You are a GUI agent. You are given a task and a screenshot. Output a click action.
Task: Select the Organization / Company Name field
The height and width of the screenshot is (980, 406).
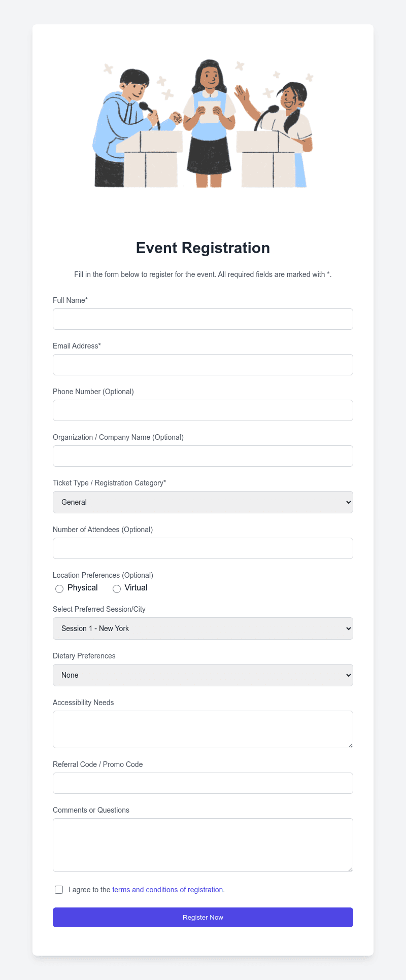point(202,456)
